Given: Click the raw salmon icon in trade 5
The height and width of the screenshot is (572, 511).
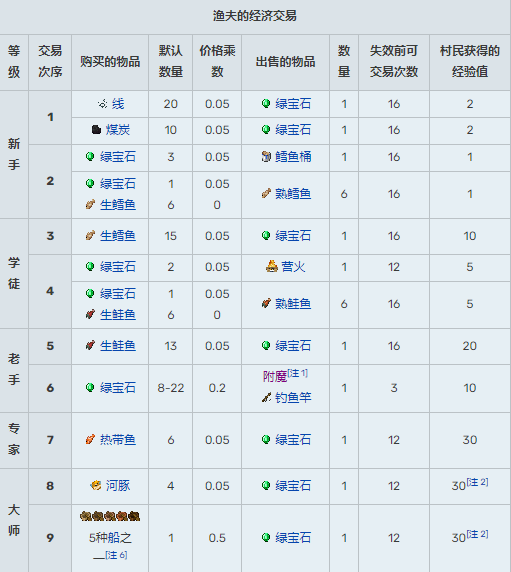Looking at the screenshot, I should click(x=90, y=345).
